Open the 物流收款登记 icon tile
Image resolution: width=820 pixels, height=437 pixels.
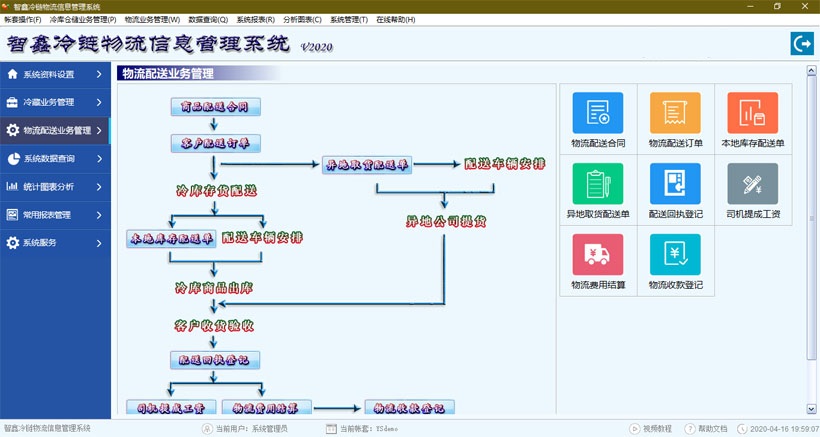tap(675, 255)
